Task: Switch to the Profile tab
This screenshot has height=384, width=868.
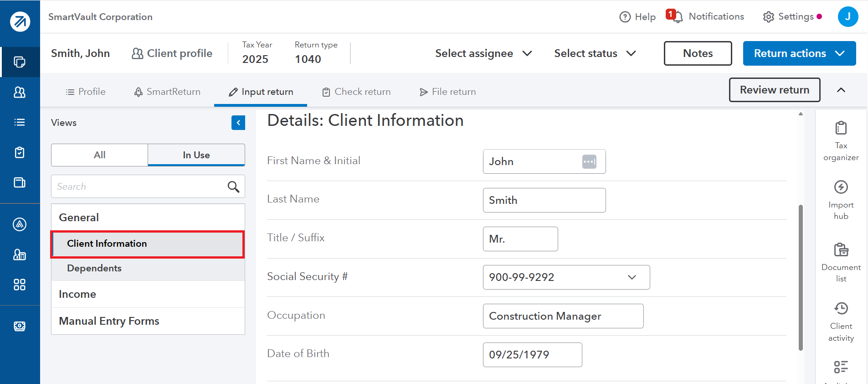Action: tap(86, 92)
